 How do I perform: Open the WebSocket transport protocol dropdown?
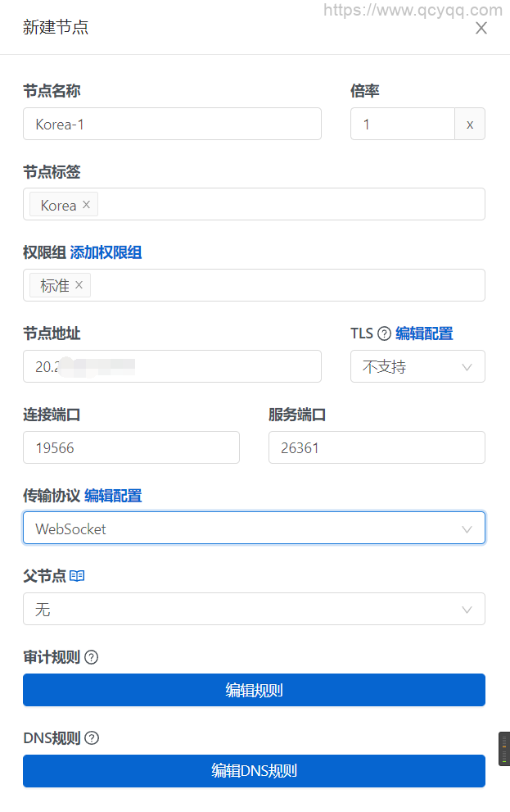[x=254, y=528]
